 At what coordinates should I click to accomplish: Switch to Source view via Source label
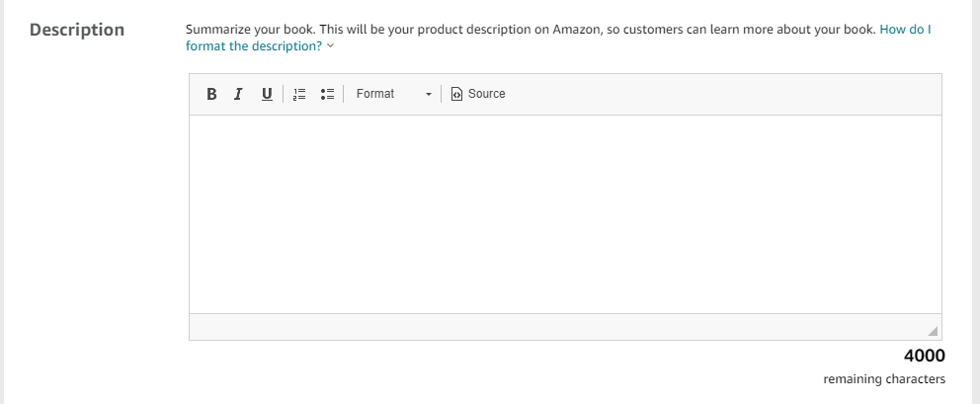tap(486, 94)
